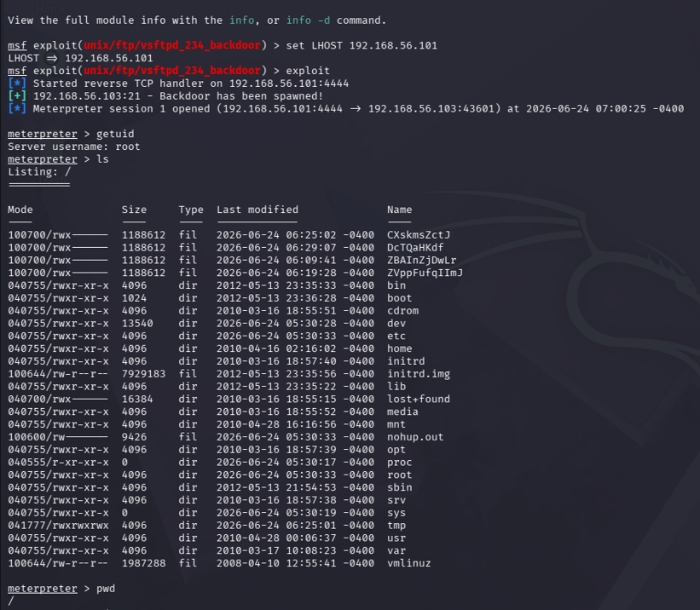
Task: Click the size value 1987288 for vmlinuz
Action: (143, 564)
